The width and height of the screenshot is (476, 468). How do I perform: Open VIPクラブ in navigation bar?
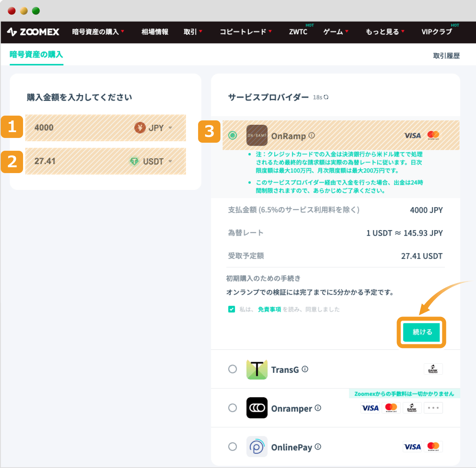point(437,32)
